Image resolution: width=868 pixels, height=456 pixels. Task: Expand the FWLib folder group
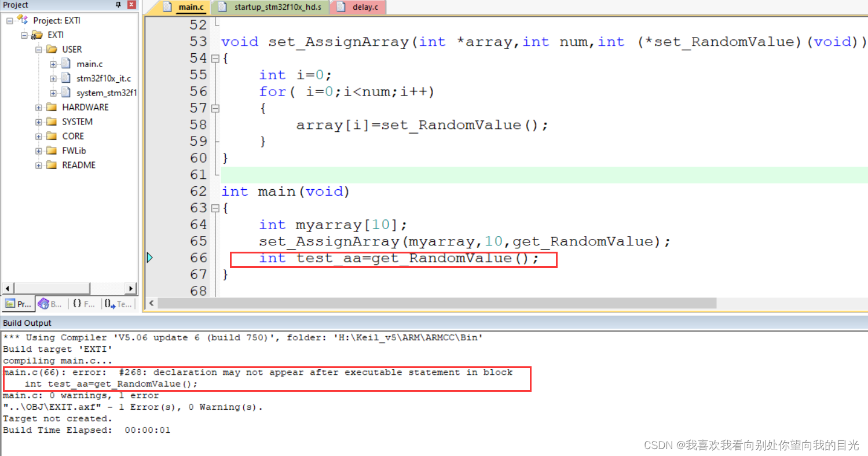[x=39, y=150]
